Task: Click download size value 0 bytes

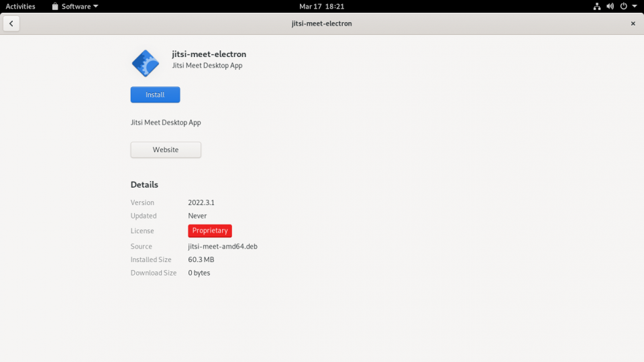Action: (199, 273)
